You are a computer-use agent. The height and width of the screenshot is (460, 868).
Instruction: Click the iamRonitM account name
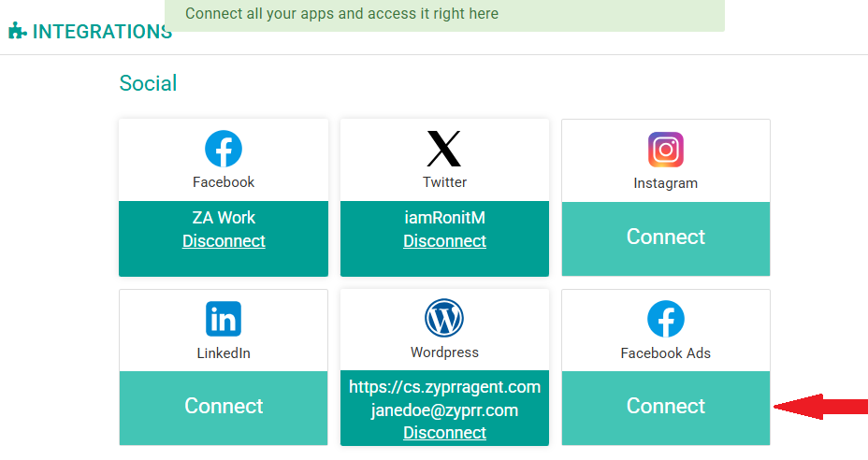444,218
